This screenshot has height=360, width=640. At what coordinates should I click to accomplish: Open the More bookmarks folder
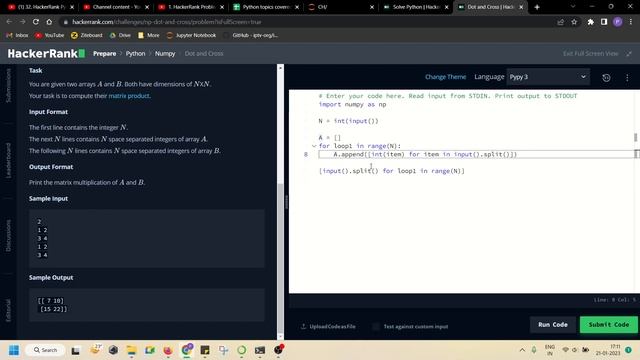[149, 35]
